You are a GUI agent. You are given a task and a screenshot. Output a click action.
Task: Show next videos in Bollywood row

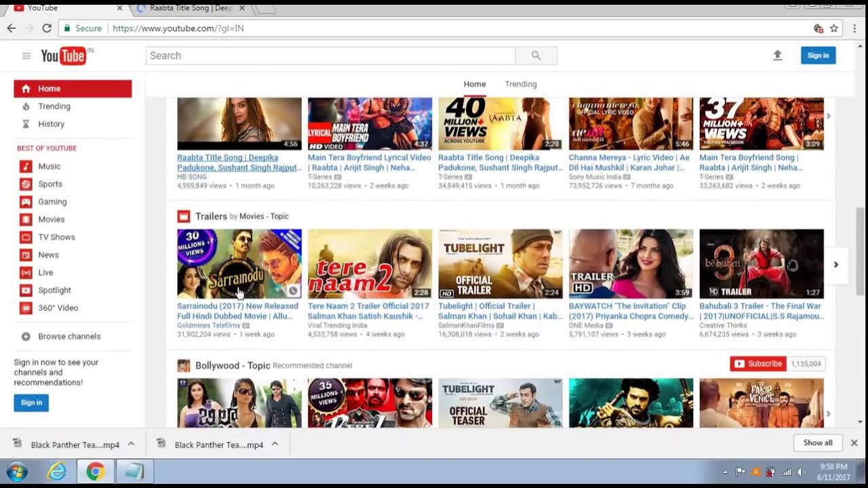(829, 413)
